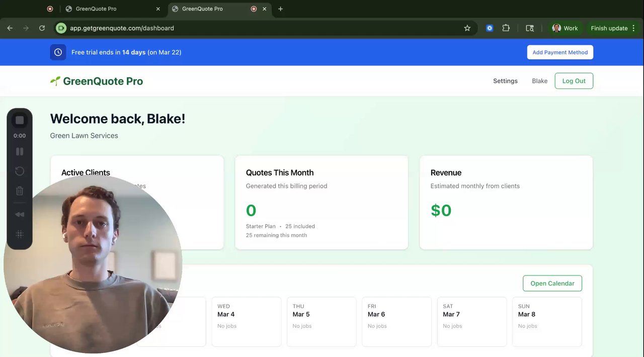Viewport: 644px width, 357px height.
Task: Bookmark this page with the star icon
Action: pos(467,28)
